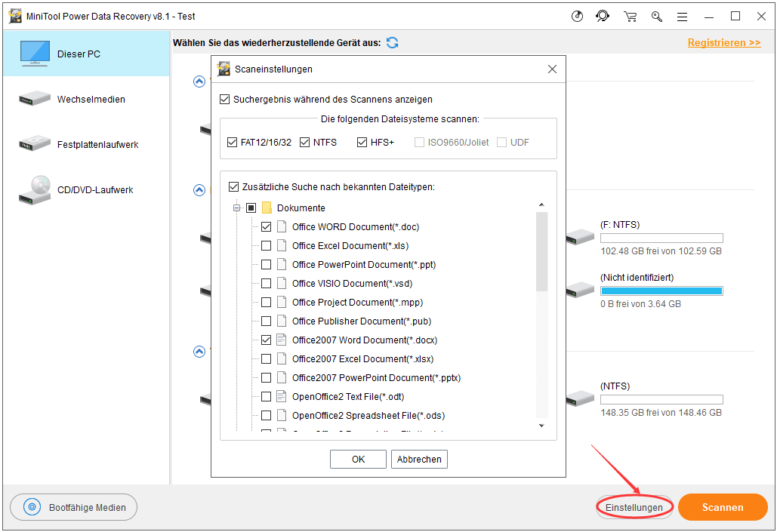Confirm scan settings with the OK button

(358, 460)
